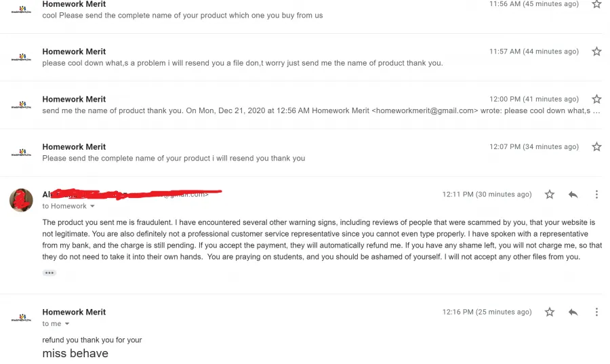Click Homework Merit logo avatar of last message
The width and height of the screenshot is (610, 364).
coord(22,318)
